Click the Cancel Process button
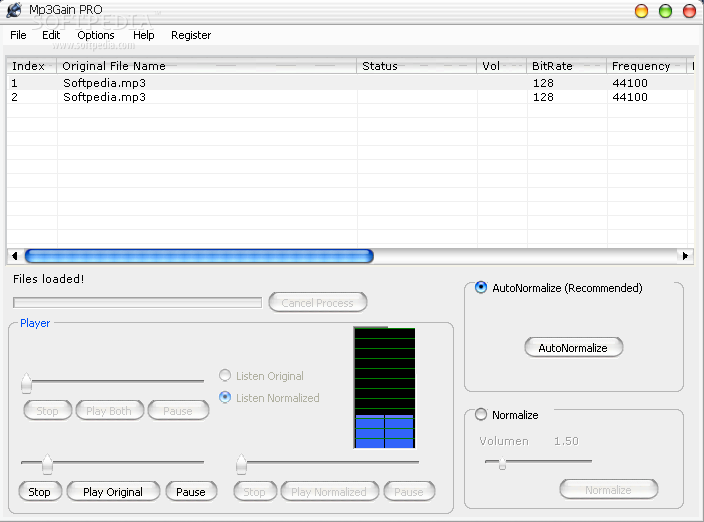Image resolution: width=704 pixels, height=522 pixels. [x=317, y=303]
